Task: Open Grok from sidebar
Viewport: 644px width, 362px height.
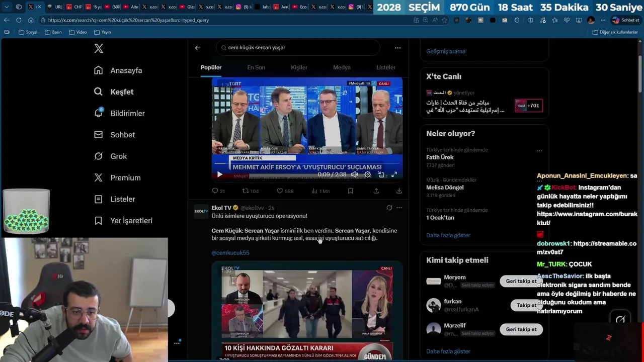Action: (111, 156)
